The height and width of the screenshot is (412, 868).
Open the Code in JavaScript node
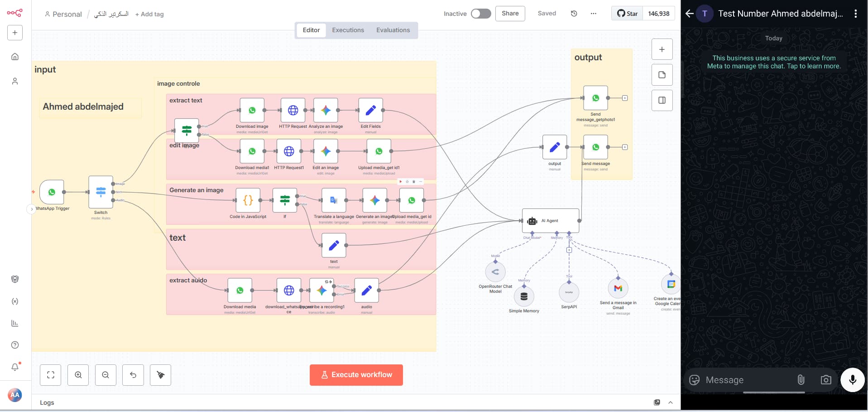(248, 200)
